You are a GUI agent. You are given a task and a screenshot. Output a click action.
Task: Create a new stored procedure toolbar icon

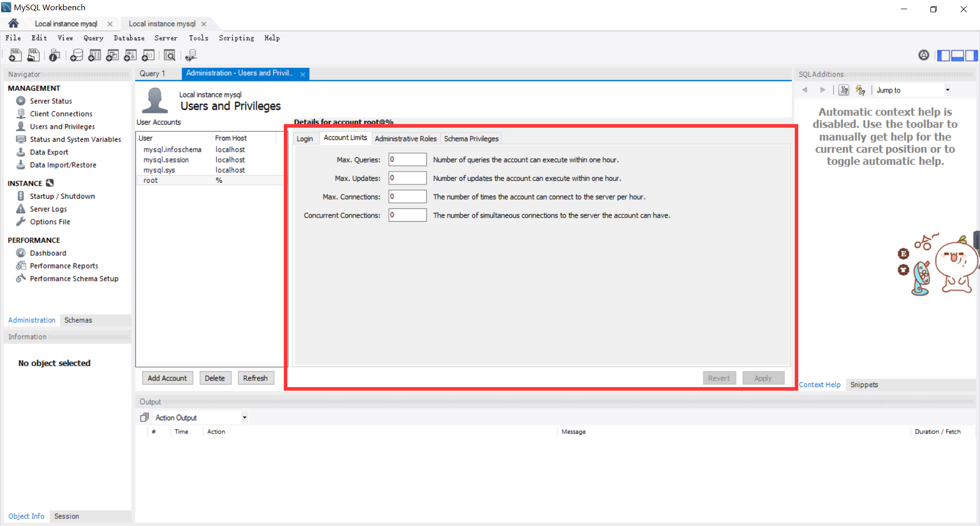130,55
